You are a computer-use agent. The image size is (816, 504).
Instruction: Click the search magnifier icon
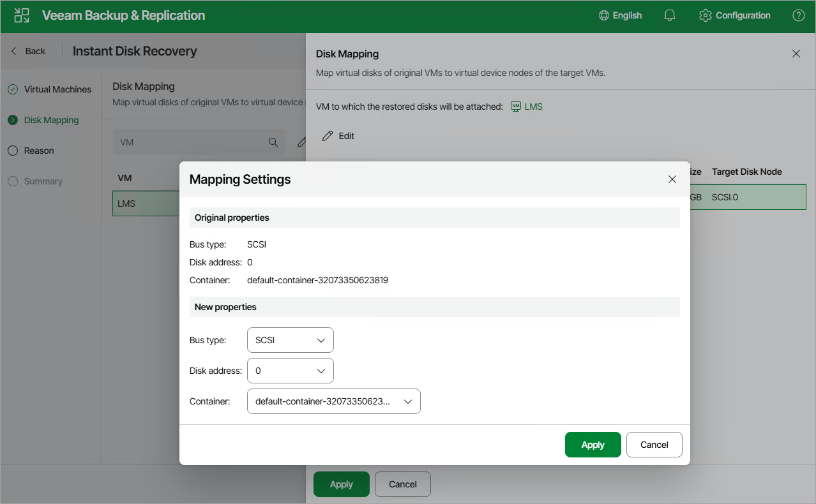tap(273, 142)
